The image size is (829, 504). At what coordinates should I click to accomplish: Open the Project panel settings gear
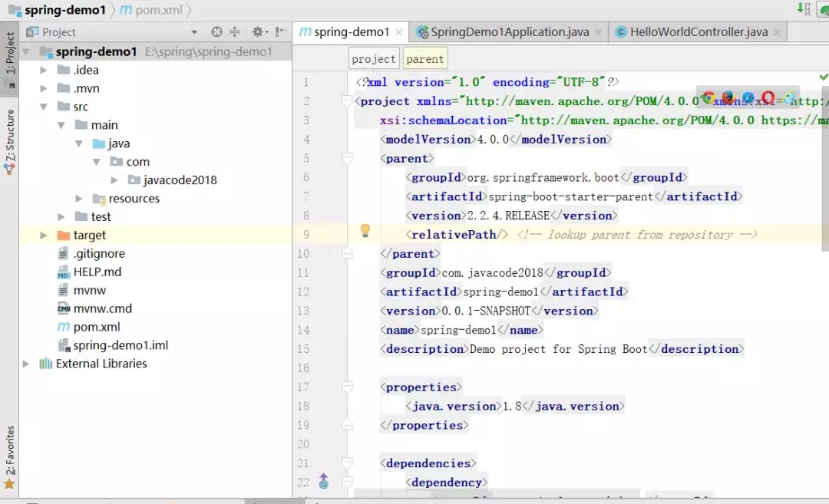[x=257, y=32]
